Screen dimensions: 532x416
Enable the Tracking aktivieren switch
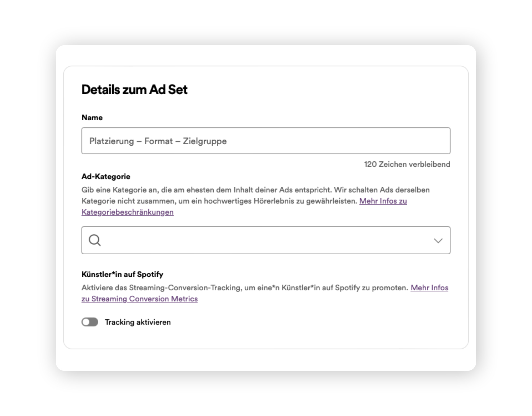(90, 322)
